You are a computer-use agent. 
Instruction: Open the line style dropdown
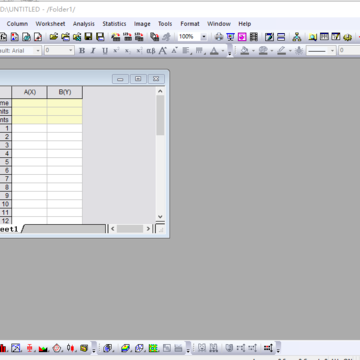332,51
